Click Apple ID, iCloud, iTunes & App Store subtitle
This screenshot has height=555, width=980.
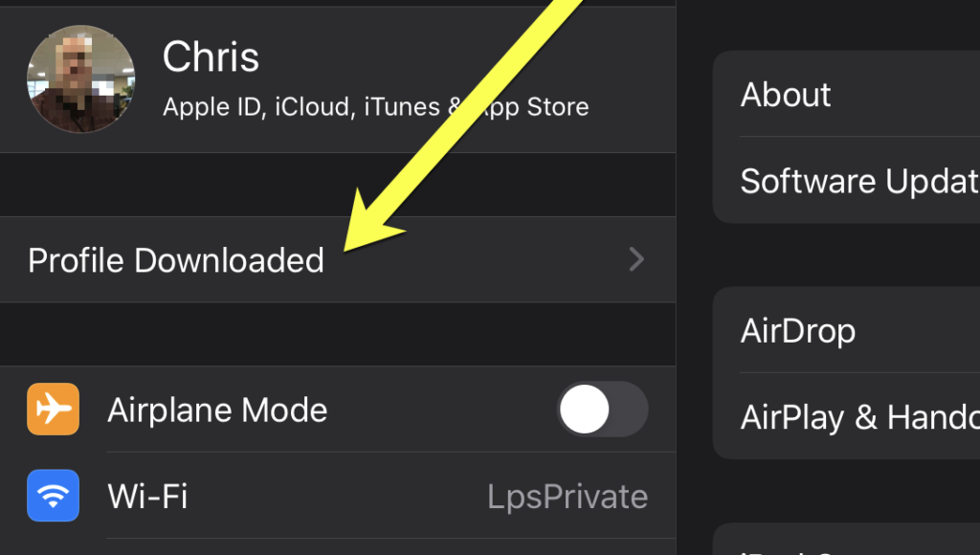375,107
